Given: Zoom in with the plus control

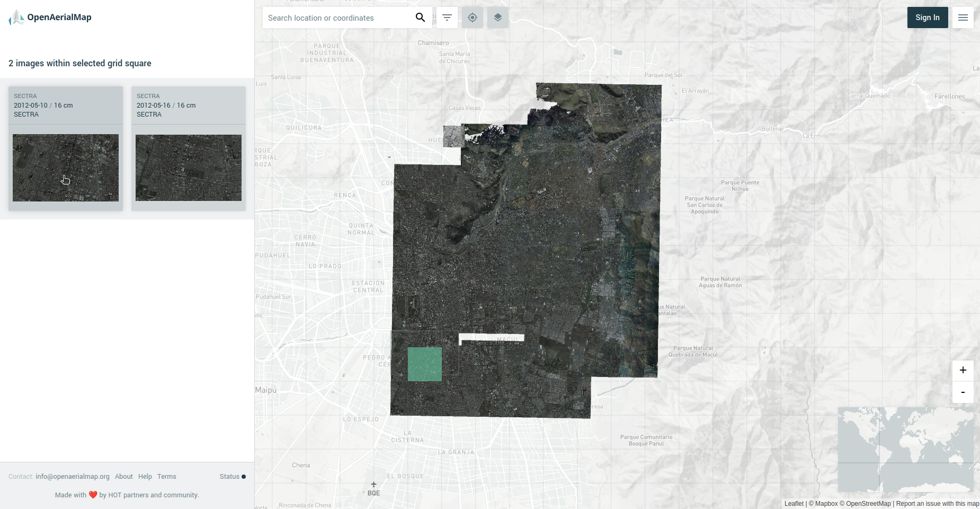Looking at the screenshot, I should tap(963, 370).
